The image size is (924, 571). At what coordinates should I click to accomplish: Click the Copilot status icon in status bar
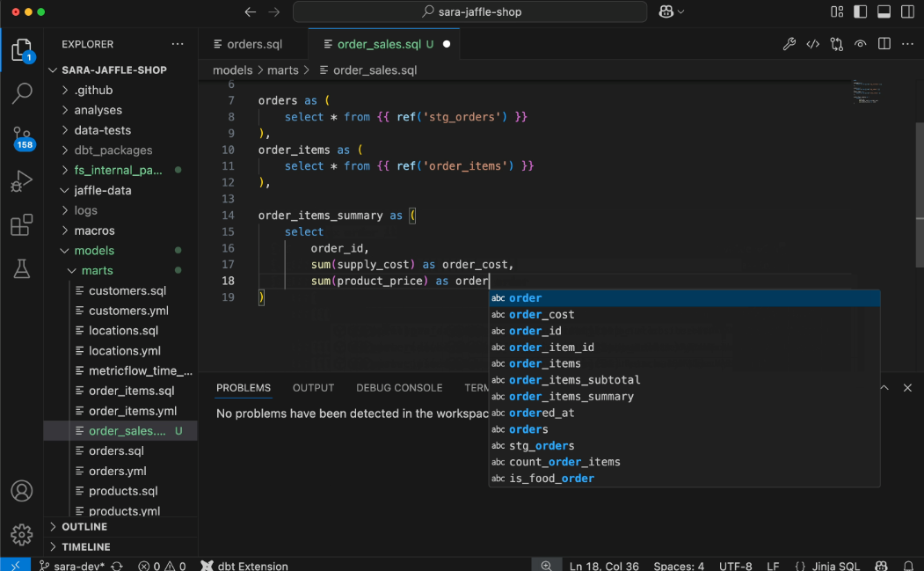(881, 566)
